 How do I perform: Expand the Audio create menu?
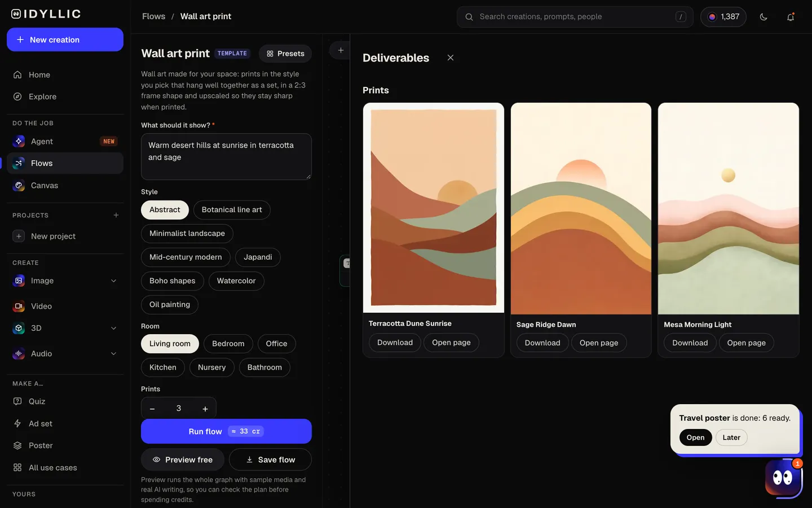point(113,353)
